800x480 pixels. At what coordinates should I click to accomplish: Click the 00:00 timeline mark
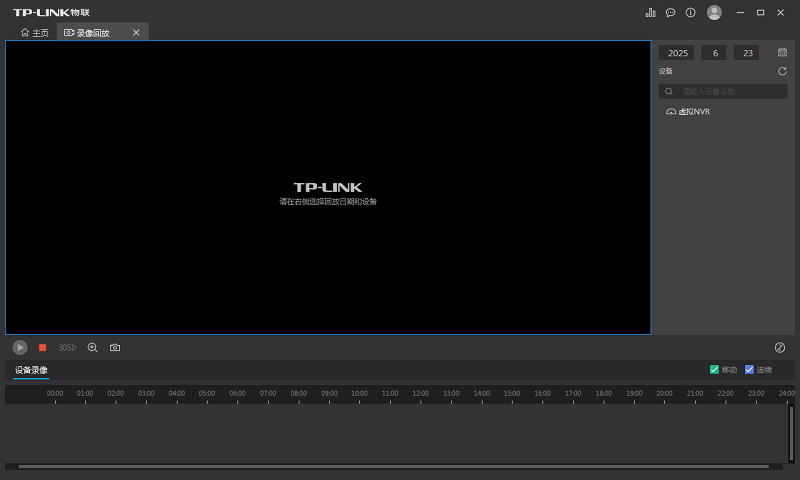pos(55,393)
